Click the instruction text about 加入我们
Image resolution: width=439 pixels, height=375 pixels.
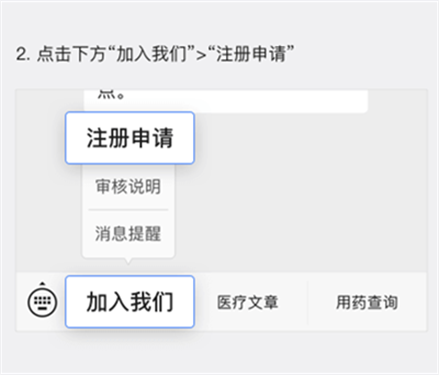click(x=155, y=54)
